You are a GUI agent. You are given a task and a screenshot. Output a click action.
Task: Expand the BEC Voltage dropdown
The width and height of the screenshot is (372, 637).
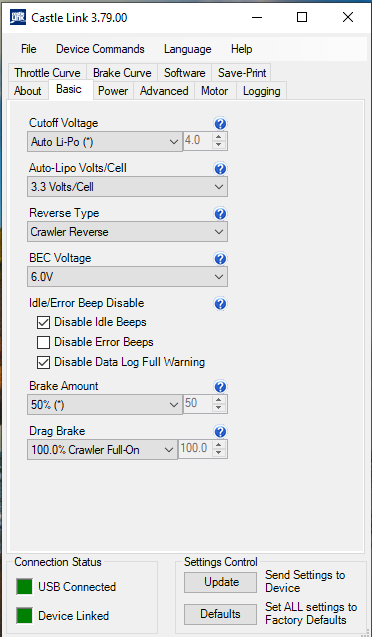pyautogui.click(x=127, y=277)
